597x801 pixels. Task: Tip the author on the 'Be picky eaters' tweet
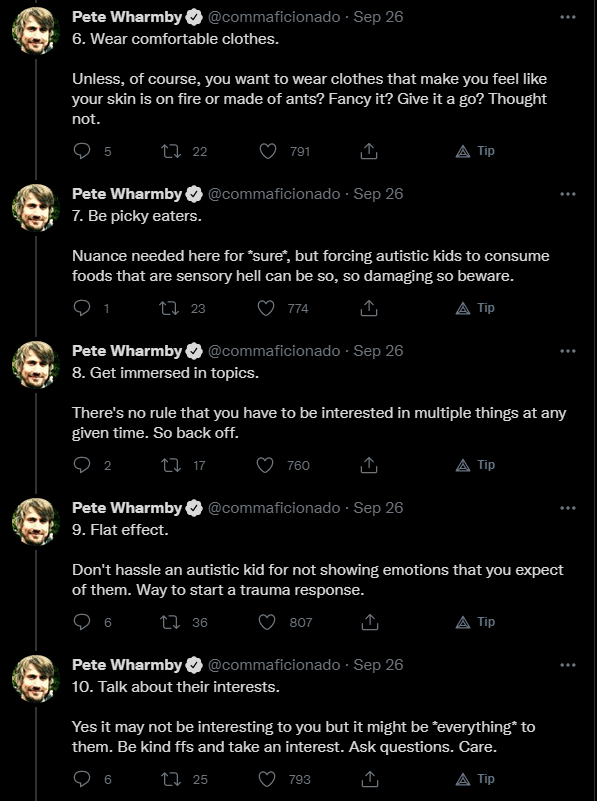(x=475, y=308)
